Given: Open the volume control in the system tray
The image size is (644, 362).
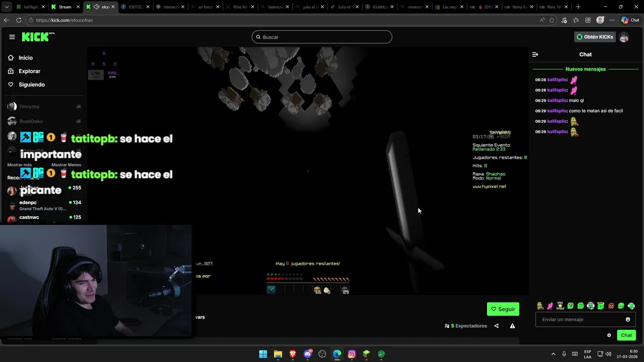Looking at the screenshot, I should tap(608, 354).
